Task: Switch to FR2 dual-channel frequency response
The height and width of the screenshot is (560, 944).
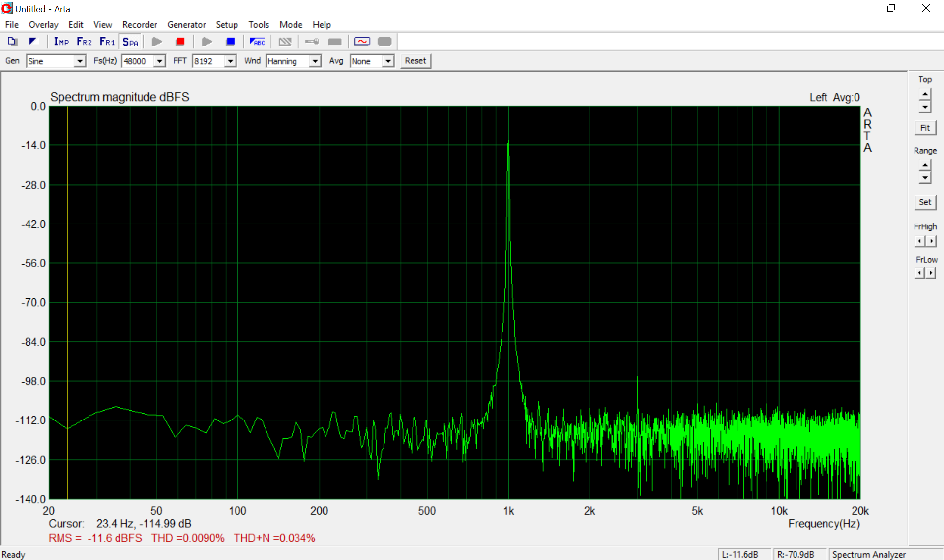Action: point(84,42)
